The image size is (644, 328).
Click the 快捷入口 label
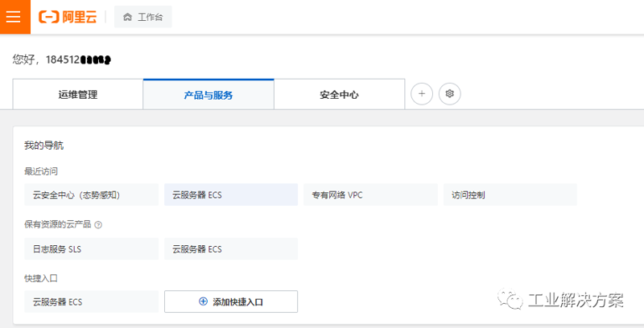pyautogui.click(x=41, y=278)
